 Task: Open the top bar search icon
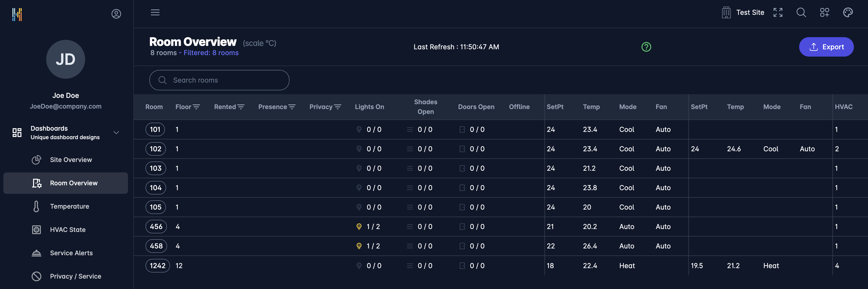click(801, 13)
